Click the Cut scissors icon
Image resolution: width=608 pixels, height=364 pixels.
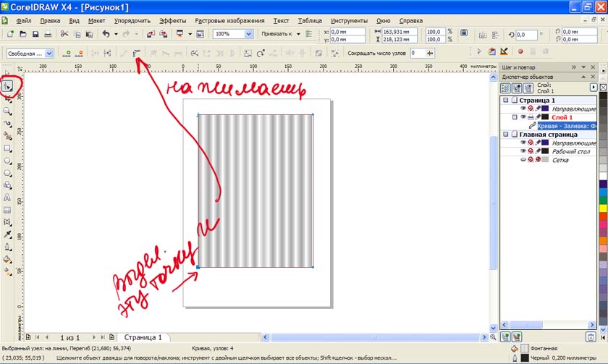(65, 34)
